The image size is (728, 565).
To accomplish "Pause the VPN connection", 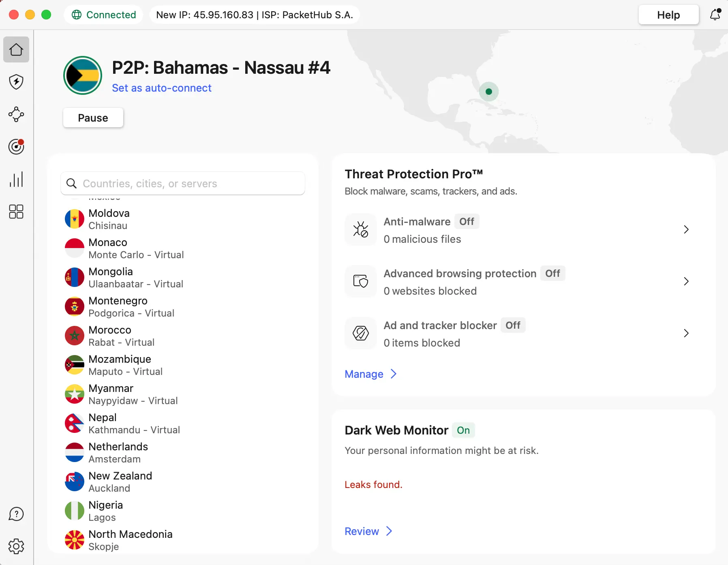I will pyautogui.click(x=93, y=118).
